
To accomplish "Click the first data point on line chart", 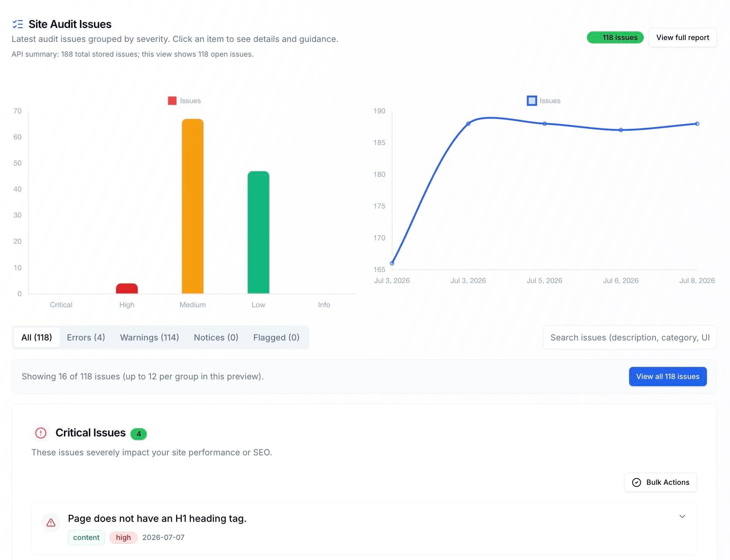I will point(392,263).
